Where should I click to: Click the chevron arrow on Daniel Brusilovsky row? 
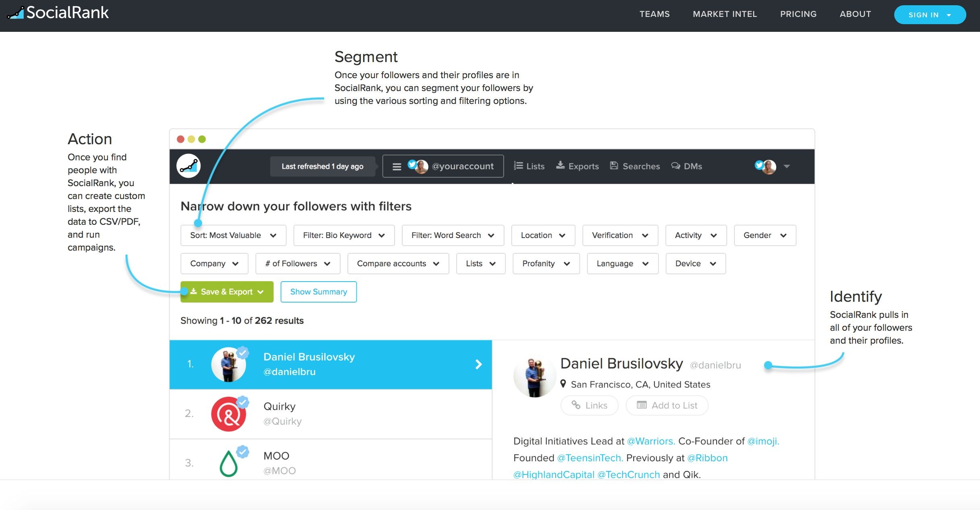pos(478,365)
